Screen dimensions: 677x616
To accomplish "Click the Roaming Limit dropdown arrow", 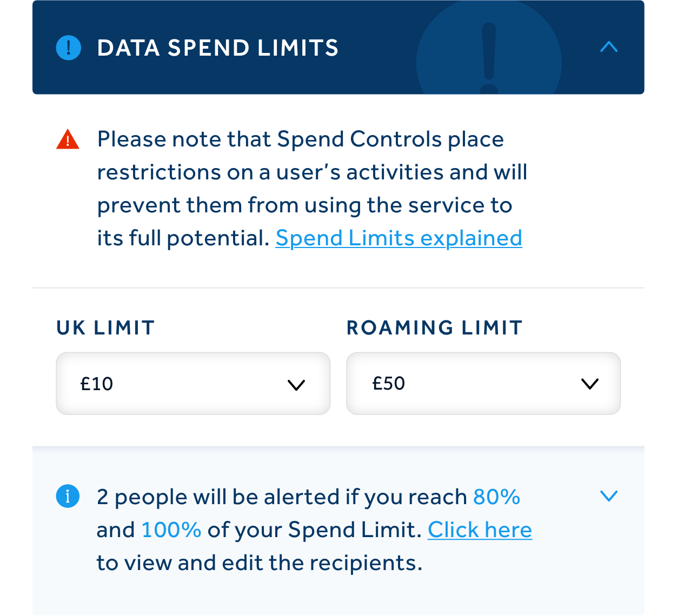I will [x=589, y=384].
